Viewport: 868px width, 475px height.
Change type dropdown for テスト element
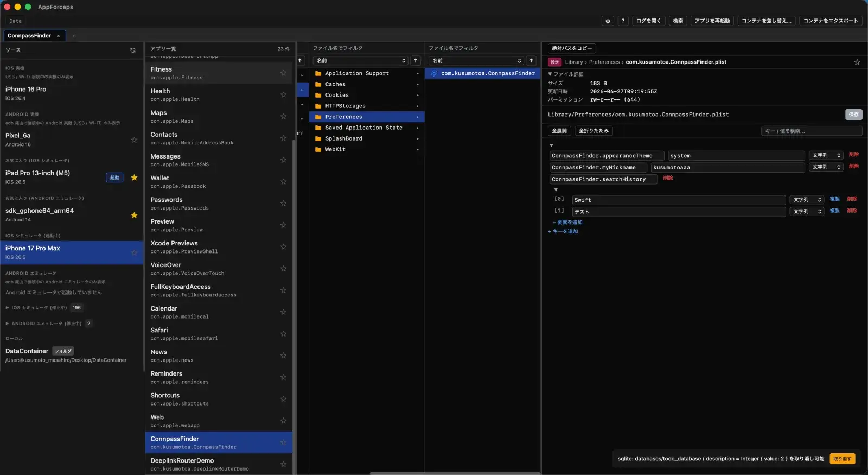[x=807, y=211]
